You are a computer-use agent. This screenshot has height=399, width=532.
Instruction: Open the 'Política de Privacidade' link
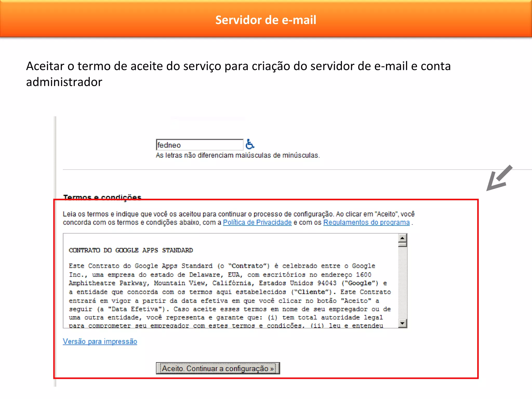click(257, 222)
